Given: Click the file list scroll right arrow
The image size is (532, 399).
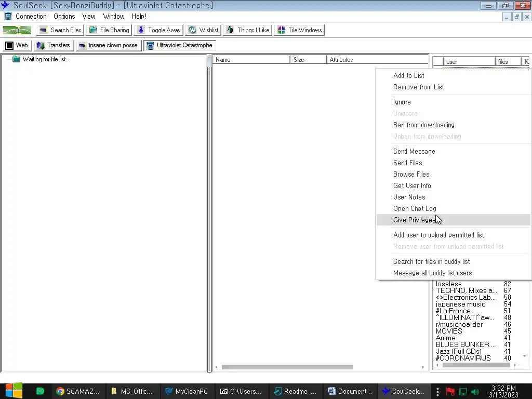Looking at the screenshot, I should pos(423,367).
